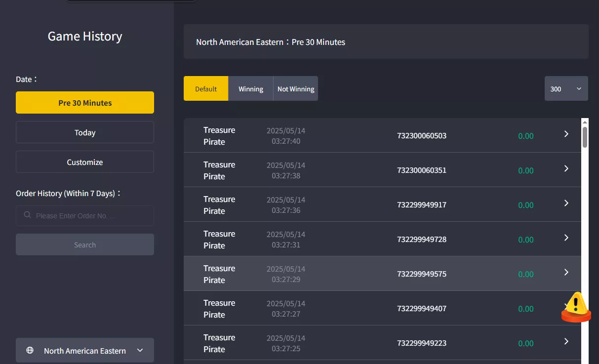Click the 0.00 amount for order 732300060503
This screenshot has height=364, width=599.
click(526, 136)
